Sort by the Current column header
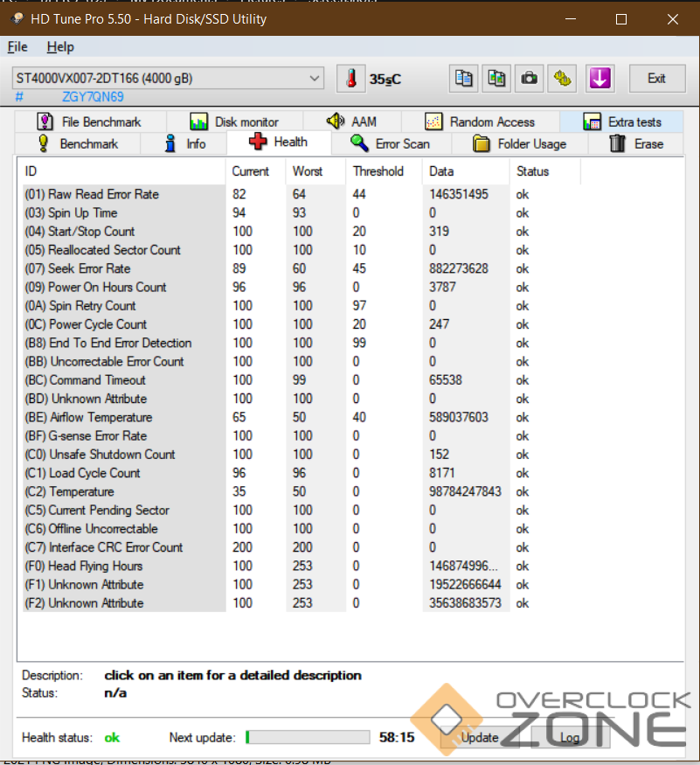The height and width of the screenshot is (765, 700). click(x=255, y=171)
